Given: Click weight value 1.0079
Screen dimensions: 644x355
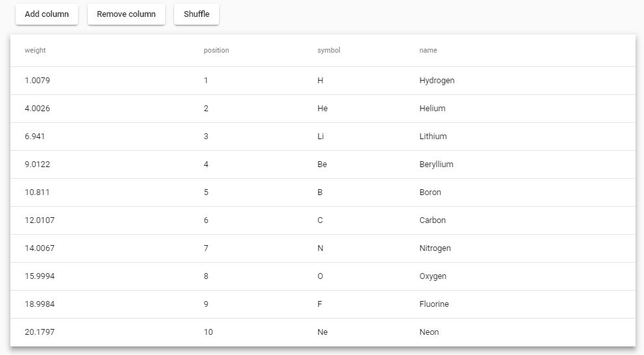Looking at the screenshot, I should tap(38, 81).
